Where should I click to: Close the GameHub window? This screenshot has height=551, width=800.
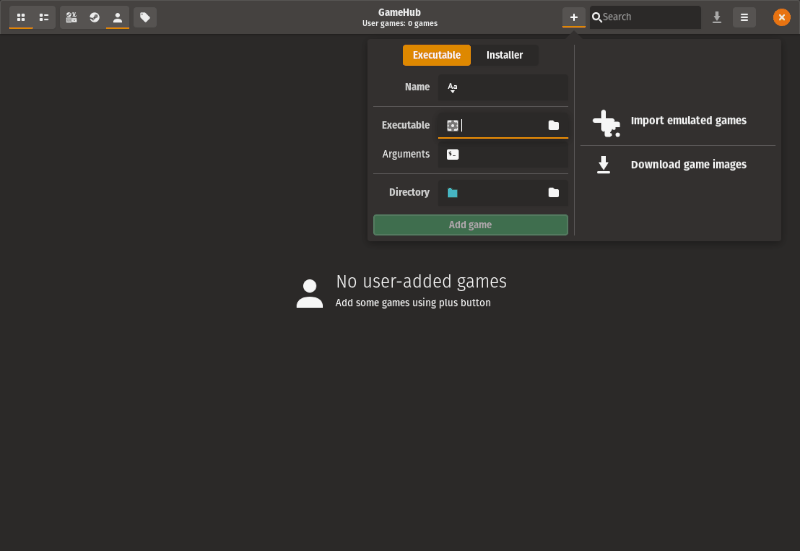(782, 17)
